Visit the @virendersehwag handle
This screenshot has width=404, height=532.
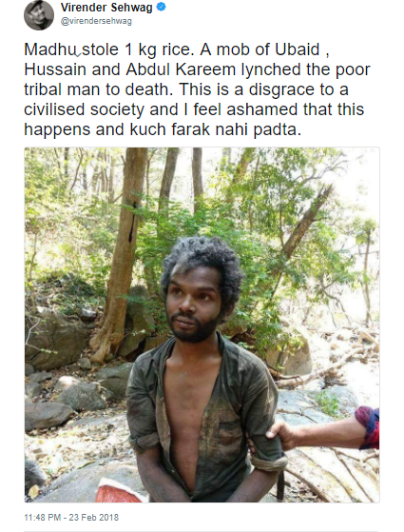tap(96, 21)
